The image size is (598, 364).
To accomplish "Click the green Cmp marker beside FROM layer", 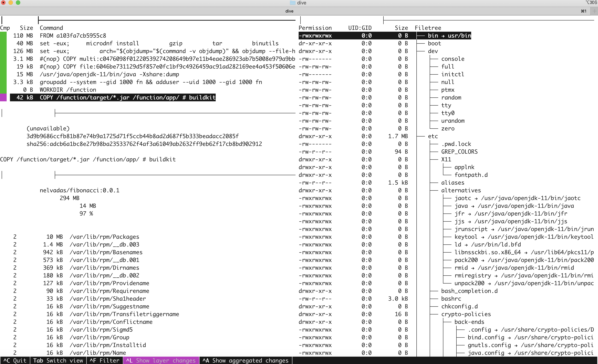I will tap(3, 36).
